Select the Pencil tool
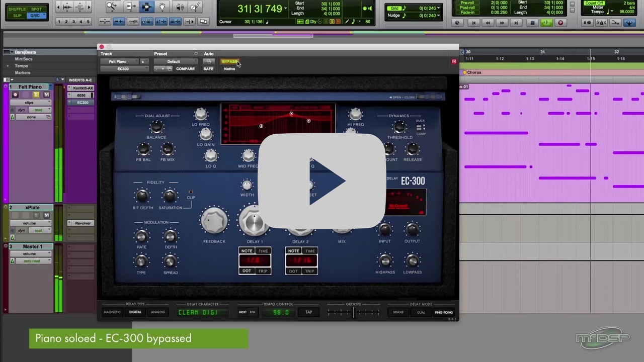Viewport: 644px width, 362px height. (194, 7)
